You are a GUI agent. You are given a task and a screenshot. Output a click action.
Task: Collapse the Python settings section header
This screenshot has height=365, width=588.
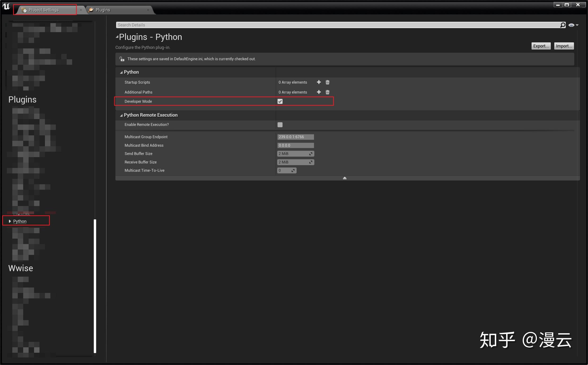click(x=121, y=72)
